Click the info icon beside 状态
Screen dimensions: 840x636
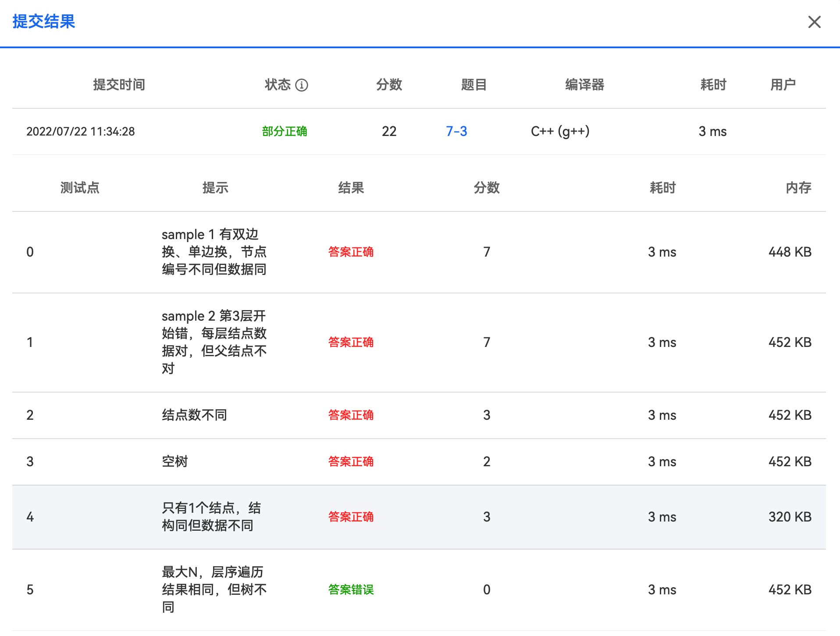(x=302, y=85)
